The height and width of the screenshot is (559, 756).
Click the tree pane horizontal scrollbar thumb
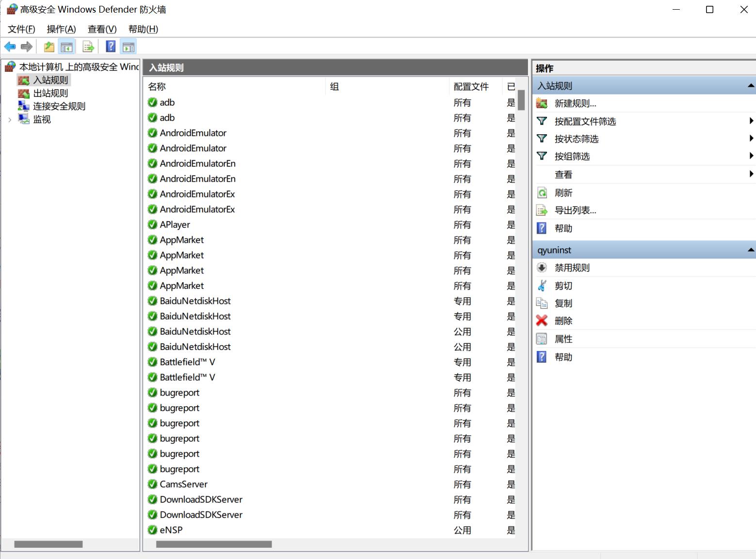click(48, 544)
